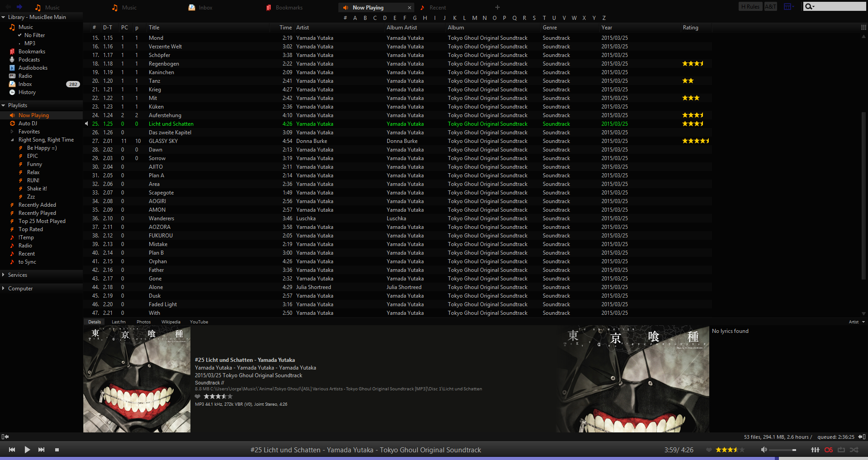The width and height of the screenshot is (868, 460).
Task: Open the Photos tab in the info panel
Action: click(x=143, y=322)
